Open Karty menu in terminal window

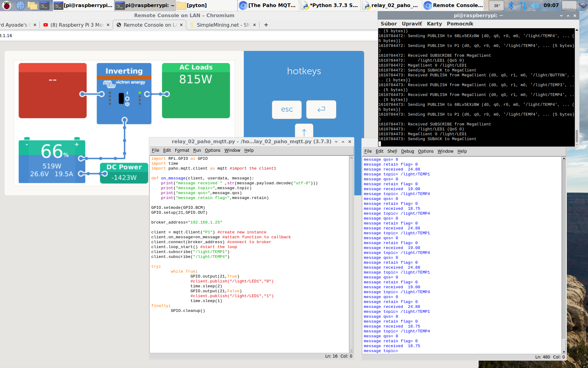pos(434,24)
